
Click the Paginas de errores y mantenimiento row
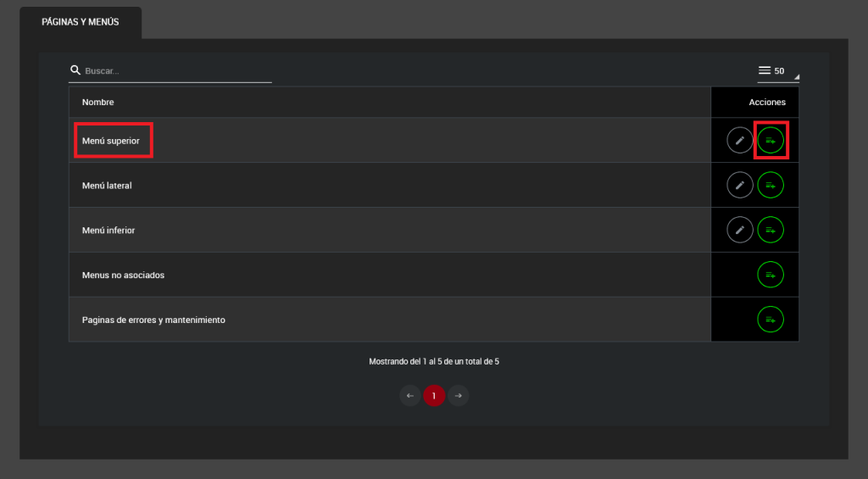[153, 320]
